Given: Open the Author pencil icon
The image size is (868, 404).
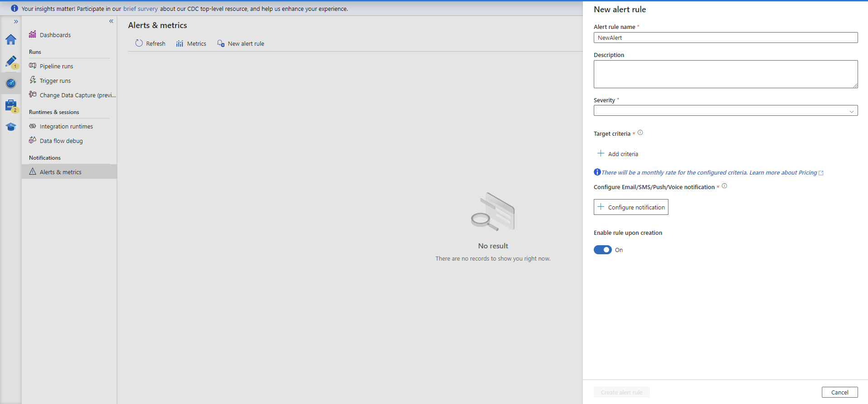Looking at the screenshot, I should click(x=11, y=62).
